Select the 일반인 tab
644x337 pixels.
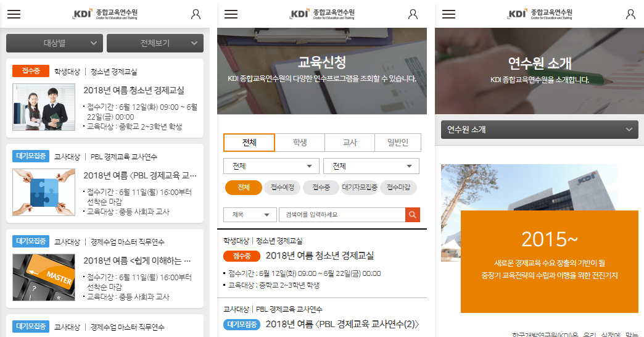pyautogui.click(x=398, y=142)
